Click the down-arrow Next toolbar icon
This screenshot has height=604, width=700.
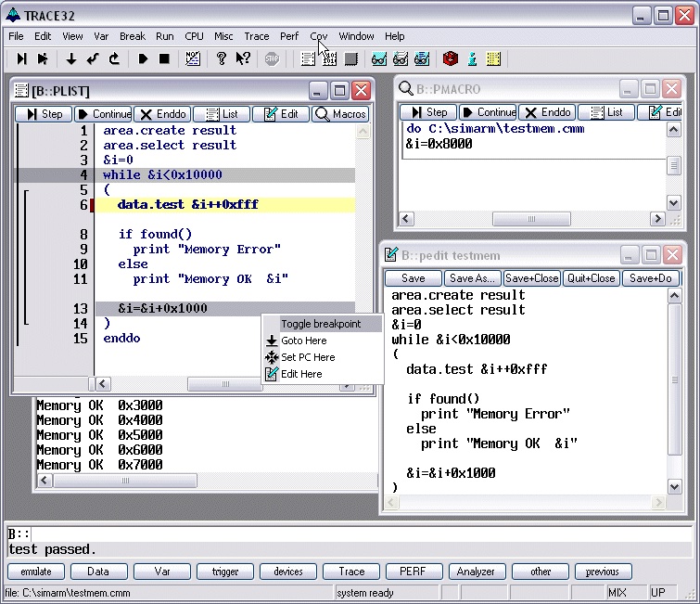point(71,58)
